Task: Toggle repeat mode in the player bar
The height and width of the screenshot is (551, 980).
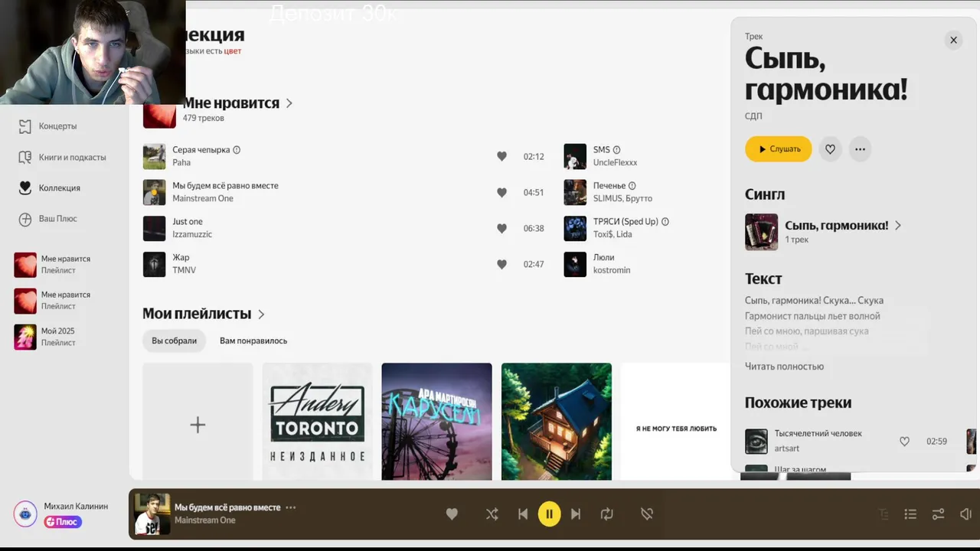Action: (x=607, y=514)
